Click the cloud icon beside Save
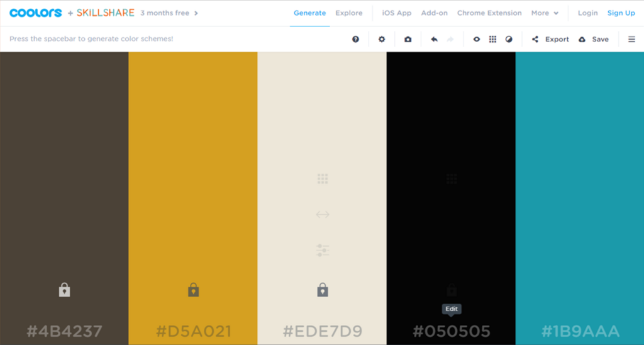Viewport: 644px width, 345px height. pos(582,40)
